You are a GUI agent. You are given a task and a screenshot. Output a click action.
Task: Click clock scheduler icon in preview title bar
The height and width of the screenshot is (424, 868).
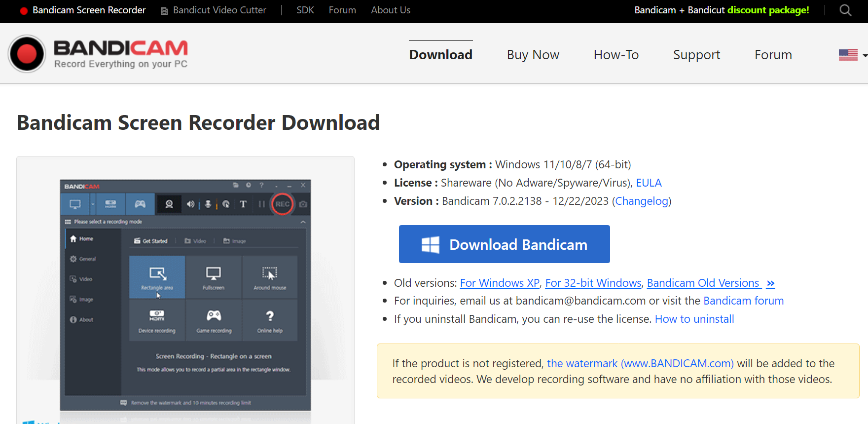click(249, 185)
